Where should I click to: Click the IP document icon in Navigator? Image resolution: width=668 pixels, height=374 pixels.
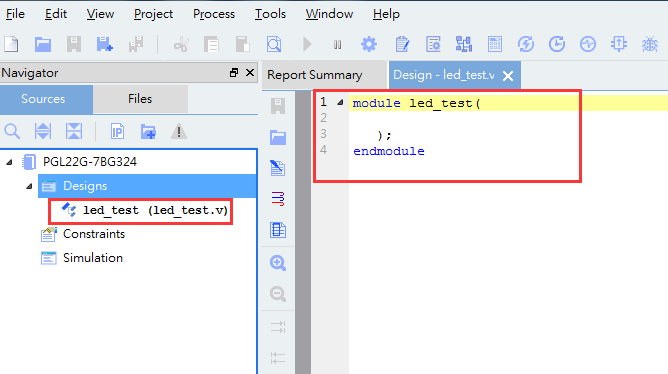tap(117, 131)
